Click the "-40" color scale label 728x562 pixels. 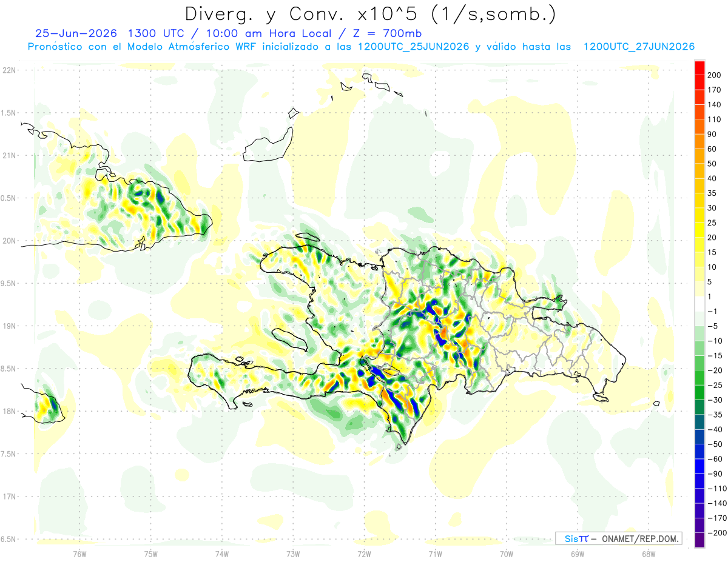[716, 429]
